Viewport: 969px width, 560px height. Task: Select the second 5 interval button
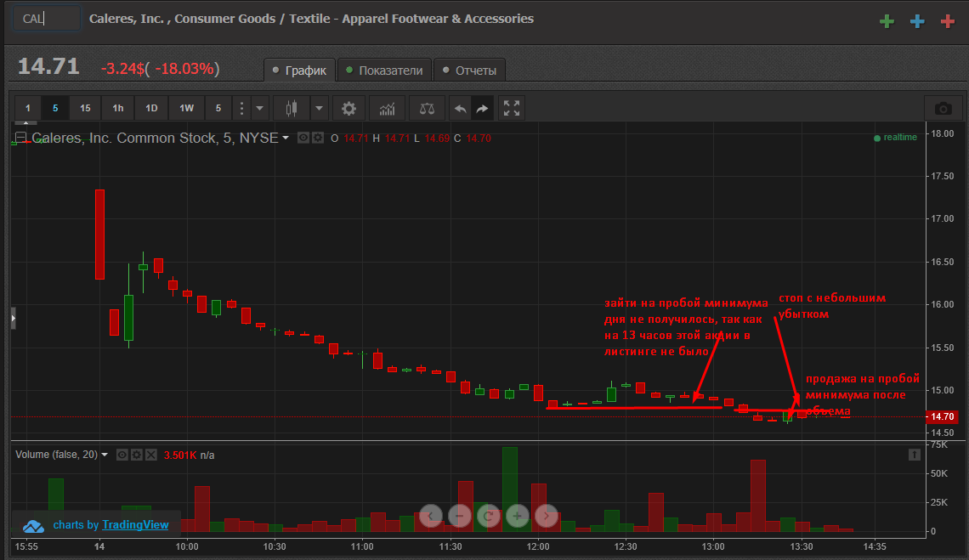pyautogui.click(x=218, y=109)
